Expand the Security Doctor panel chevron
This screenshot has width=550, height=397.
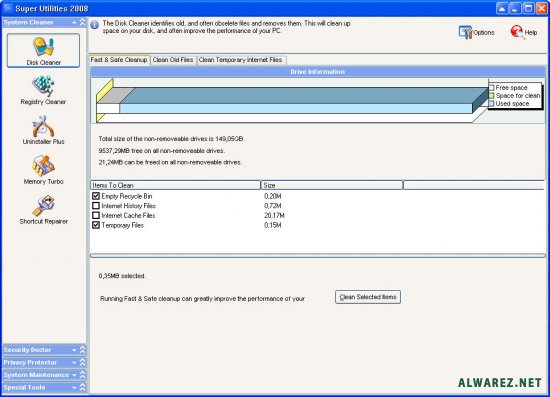tap(82, 350)
